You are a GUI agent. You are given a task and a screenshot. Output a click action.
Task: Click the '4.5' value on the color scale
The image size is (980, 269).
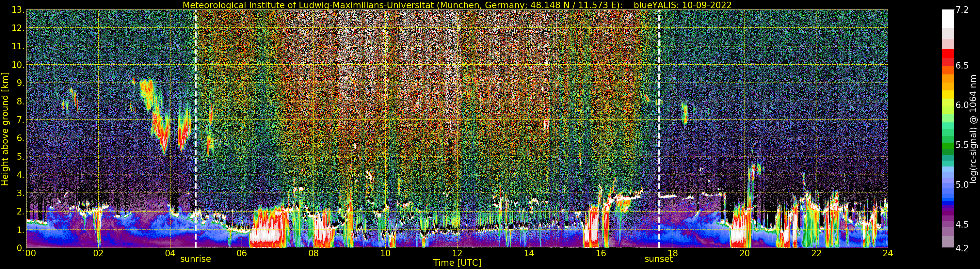coord(962,224)
